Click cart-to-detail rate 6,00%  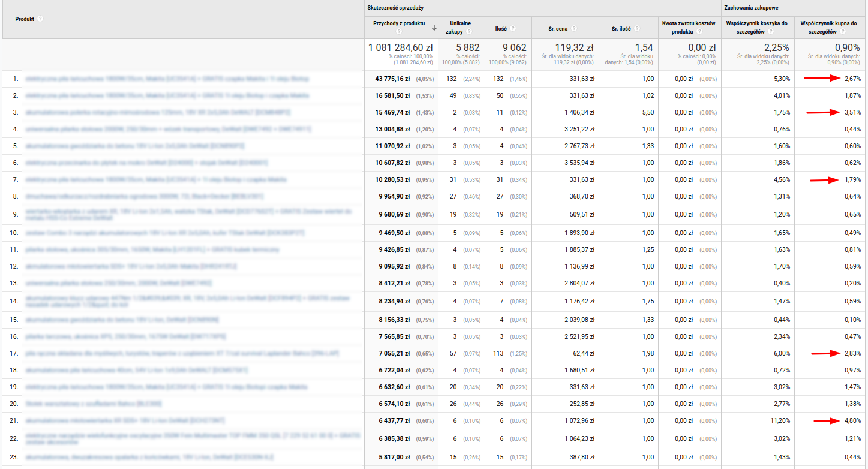[782, 354]
